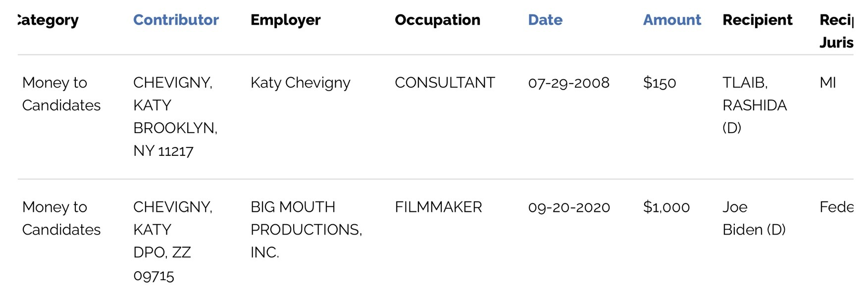Image resolution: width=868 pixels, height=290 pixels.
Task: Select the 09-20-2020 date cell
Action: click(x=569, y=207)
